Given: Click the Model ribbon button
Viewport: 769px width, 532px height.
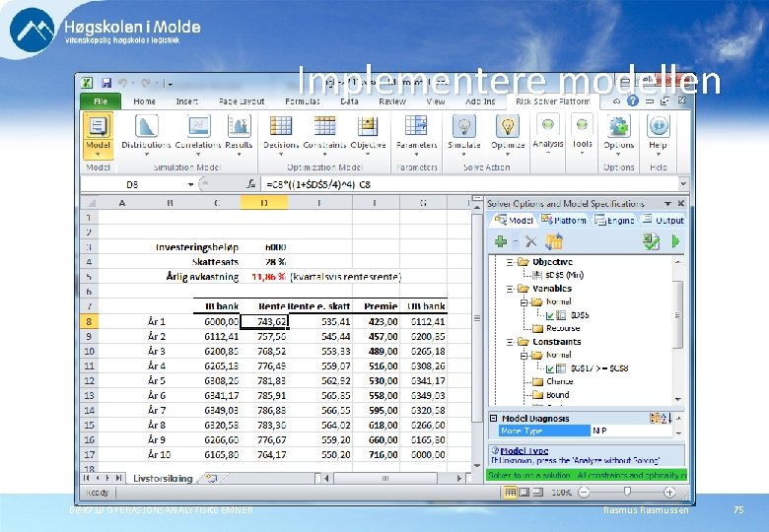Looking at the screenshot, I should point(98,135).
